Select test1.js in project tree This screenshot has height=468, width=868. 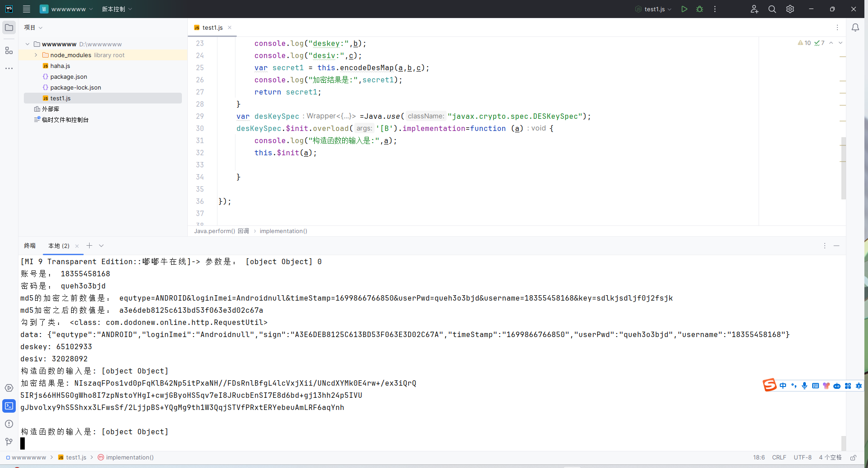coord(103,98)
